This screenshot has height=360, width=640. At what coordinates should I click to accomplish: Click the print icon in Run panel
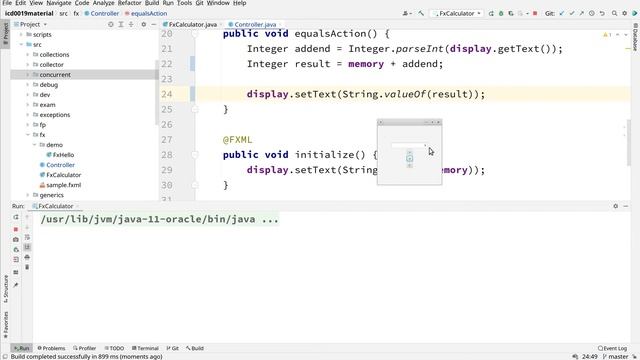pyautogui.click(x=27, y=257)
